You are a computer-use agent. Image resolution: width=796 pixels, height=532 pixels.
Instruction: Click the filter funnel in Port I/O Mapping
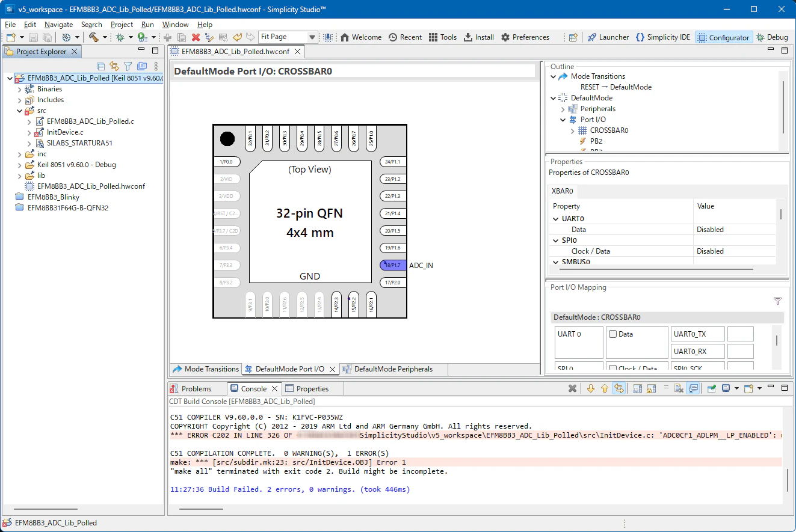tap(777, 301)
